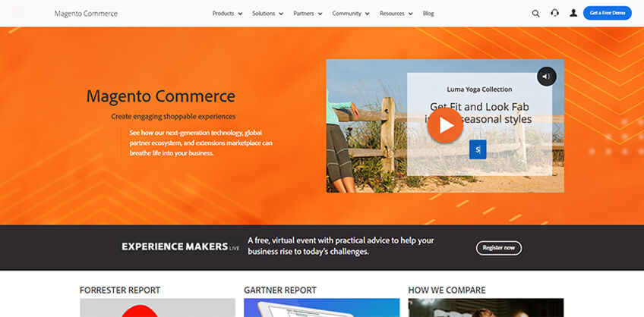Click the search magnifier icon
Image resolution: width=644 pixels, height=317 pixels.
click(x=535, y=14)
